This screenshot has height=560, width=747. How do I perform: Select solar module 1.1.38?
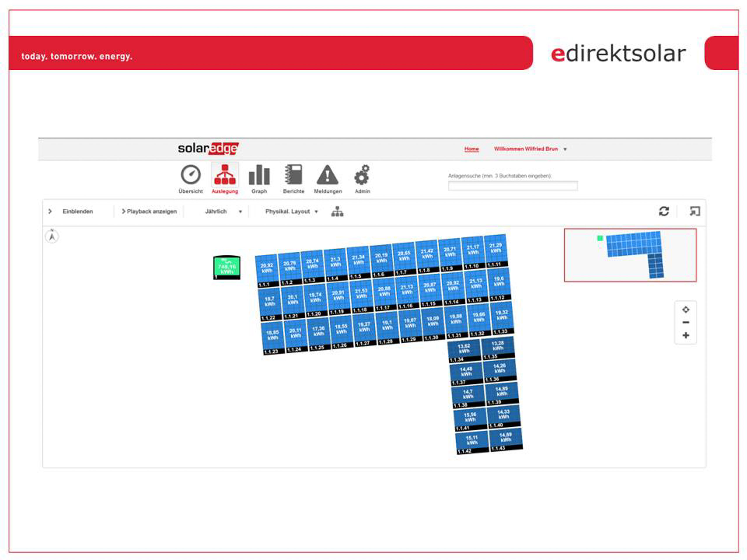point(468,397)
